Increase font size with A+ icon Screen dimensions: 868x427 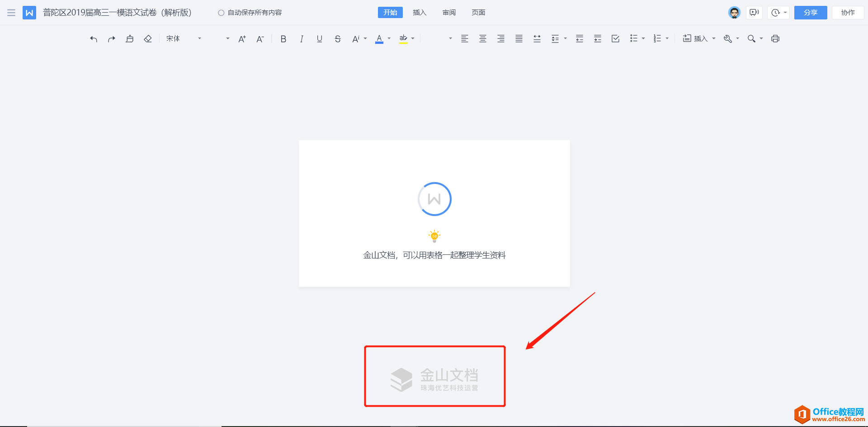point(242,39)
